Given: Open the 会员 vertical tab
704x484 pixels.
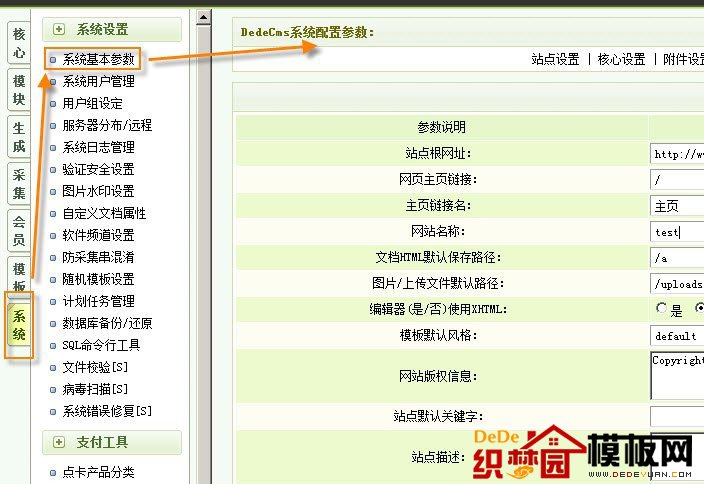Looking at the screenshot, I should (x=19, y=230).
